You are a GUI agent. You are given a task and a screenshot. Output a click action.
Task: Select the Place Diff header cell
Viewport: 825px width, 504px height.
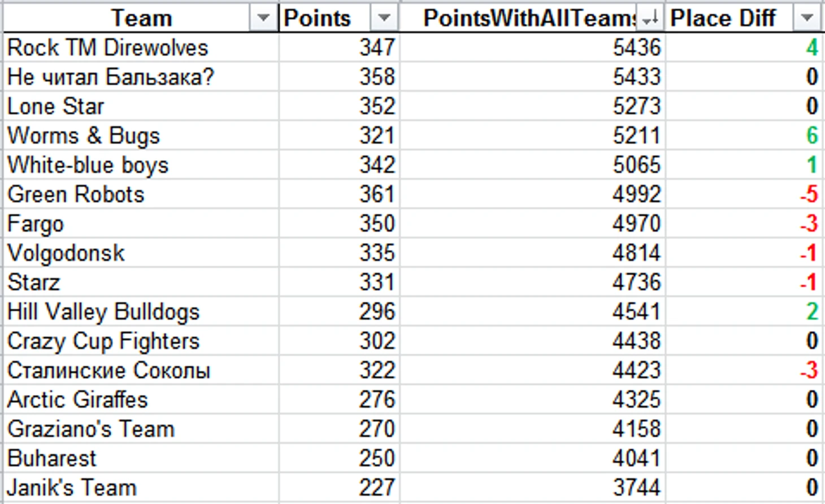pyautogui.click(x=744, y=18)
